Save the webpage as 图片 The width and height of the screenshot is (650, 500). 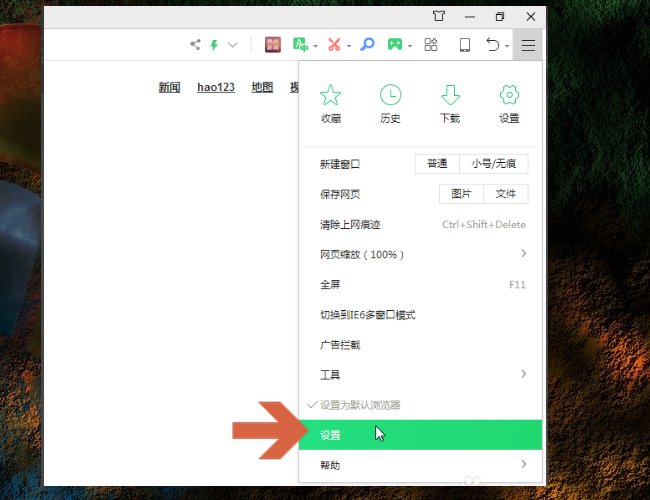pyautogui.click(x=461, y=194)
